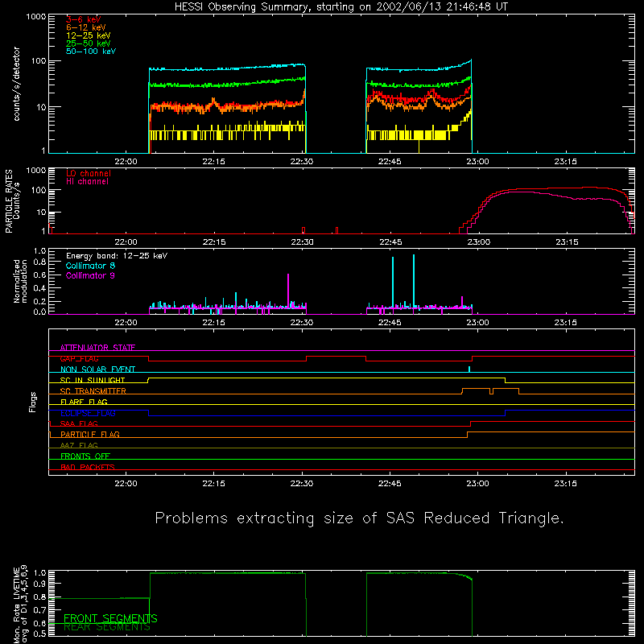This screenshot has width=644, height=644.
Task: Select the REAR SEGMENTS legend label
Action: 107,627
